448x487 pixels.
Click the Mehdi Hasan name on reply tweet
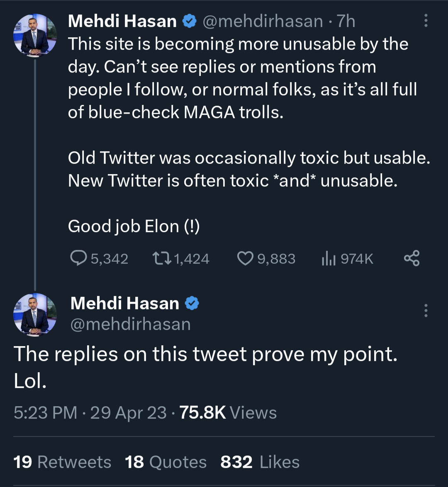coord(125,303)
